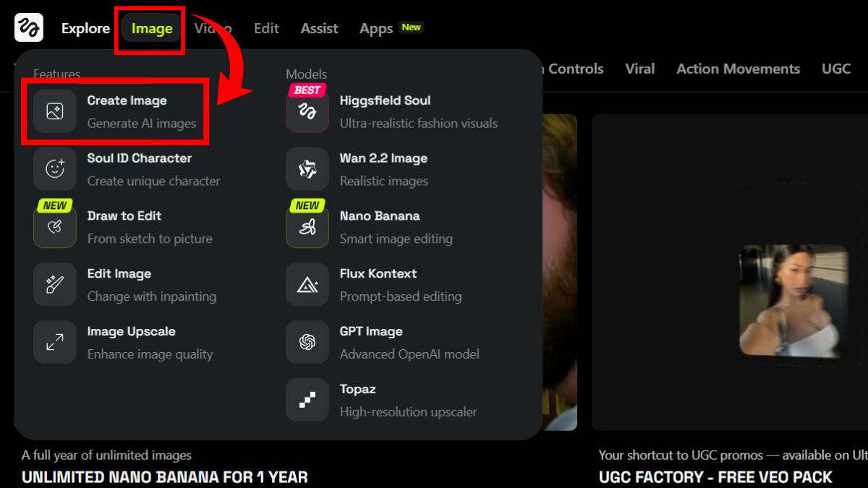The height and width of the screenshot is (488, 868).
Task: Go to the Assist menu
Action: [x=319, y=29]
